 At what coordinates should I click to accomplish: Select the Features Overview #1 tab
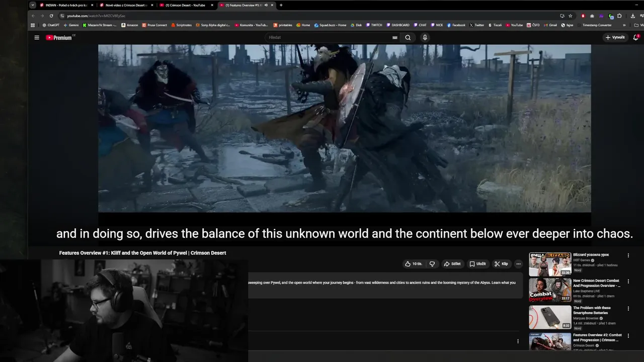[x=247, y=5]
